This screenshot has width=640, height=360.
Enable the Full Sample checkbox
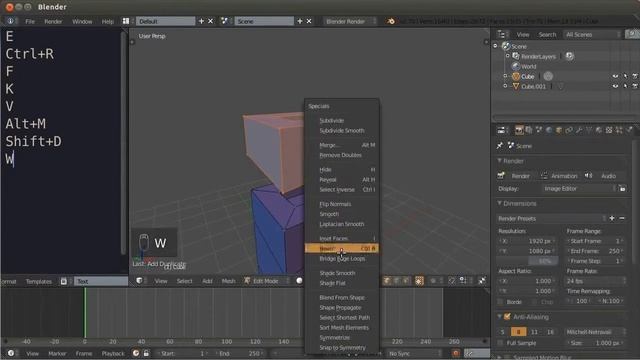click(x=500, y=343)
